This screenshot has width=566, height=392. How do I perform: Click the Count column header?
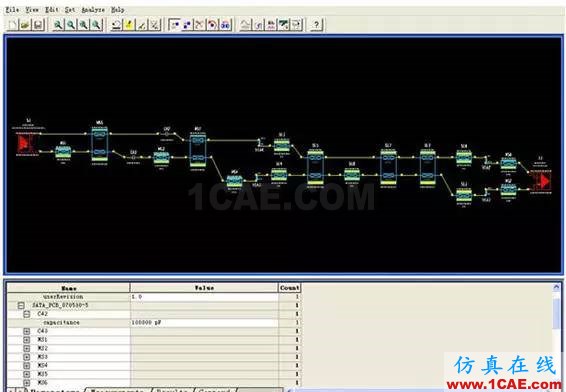(x=289, y=288)
